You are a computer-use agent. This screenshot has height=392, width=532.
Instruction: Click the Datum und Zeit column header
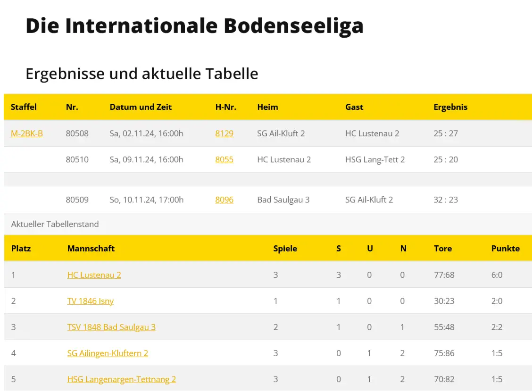pos(141,107)
